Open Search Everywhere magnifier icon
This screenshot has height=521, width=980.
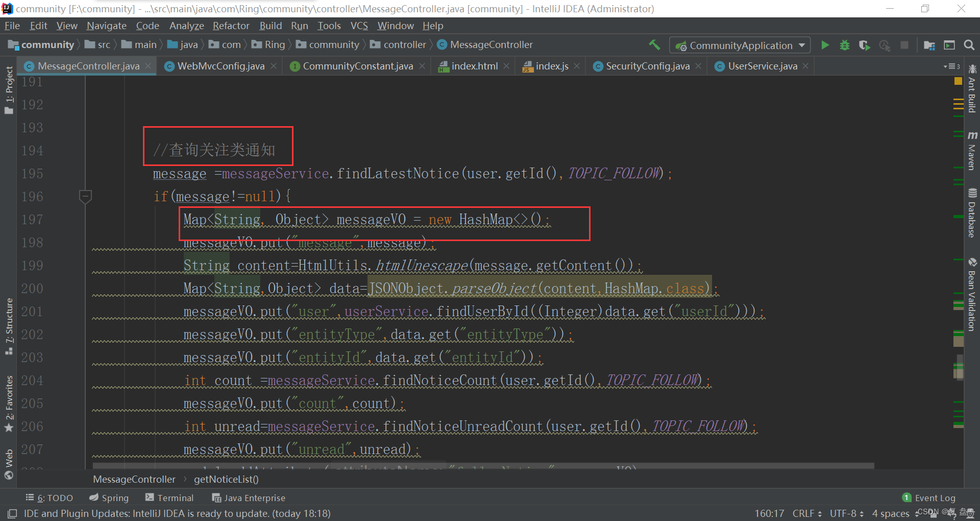(969, 45)
